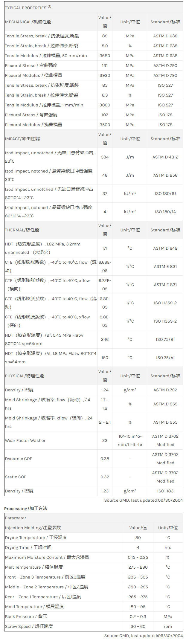Click the Screw Speed value 30 - 60

[138, 626]
